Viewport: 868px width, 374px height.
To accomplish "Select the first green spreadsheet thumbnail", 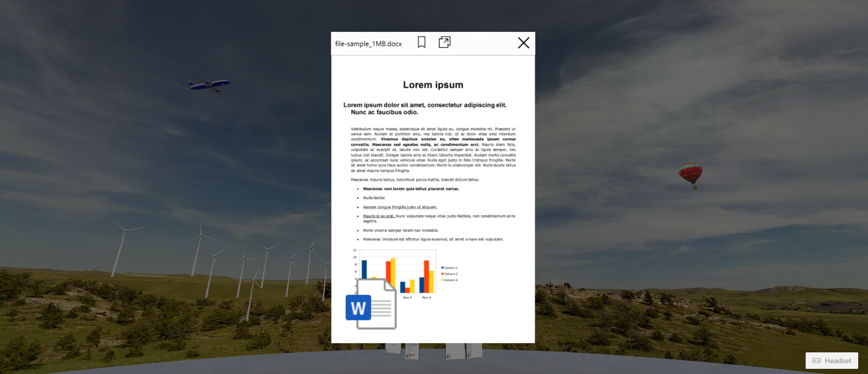I will click(x=455, y=351).
